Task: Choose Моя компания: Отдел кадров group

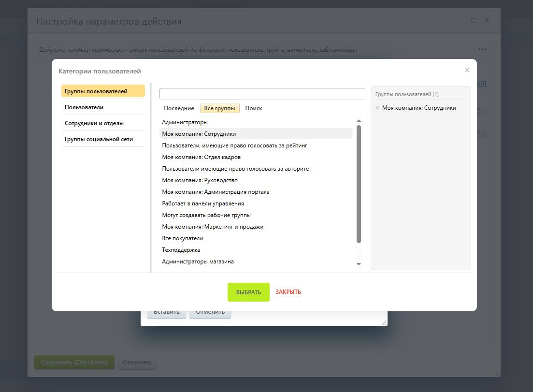Action: [201, 157]
